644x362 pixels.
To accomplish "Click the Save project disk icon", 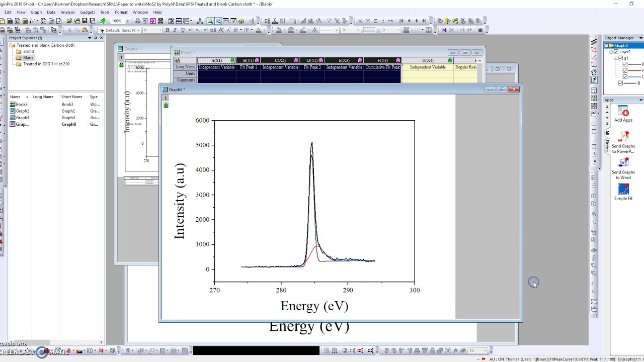I will point(85,21).
